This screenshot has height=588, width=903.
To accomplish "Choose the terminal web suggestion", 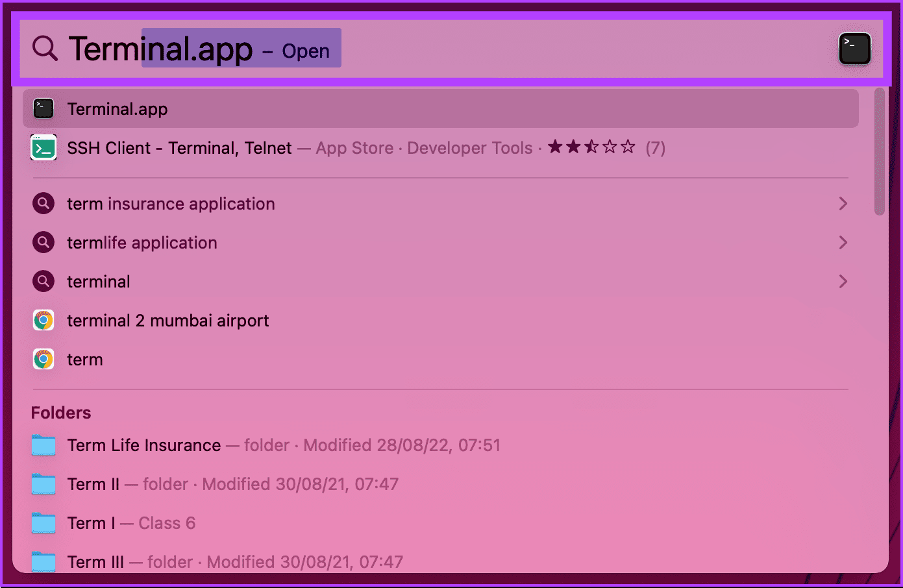I will tap(99, 282).
